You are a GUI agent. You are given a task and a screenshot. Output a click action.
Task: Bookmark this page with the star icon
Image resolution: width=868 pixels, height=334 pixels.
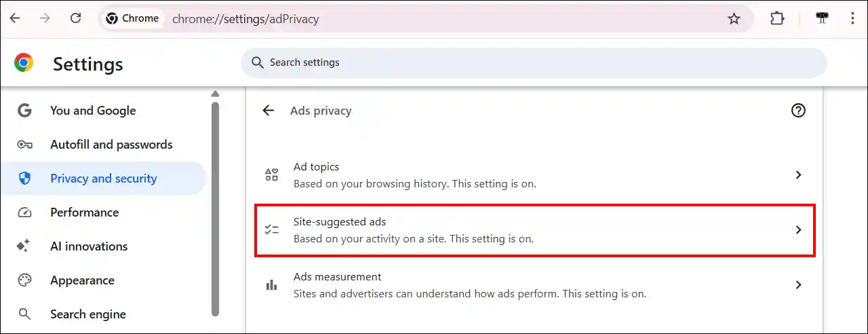click(x=734, y=19)
